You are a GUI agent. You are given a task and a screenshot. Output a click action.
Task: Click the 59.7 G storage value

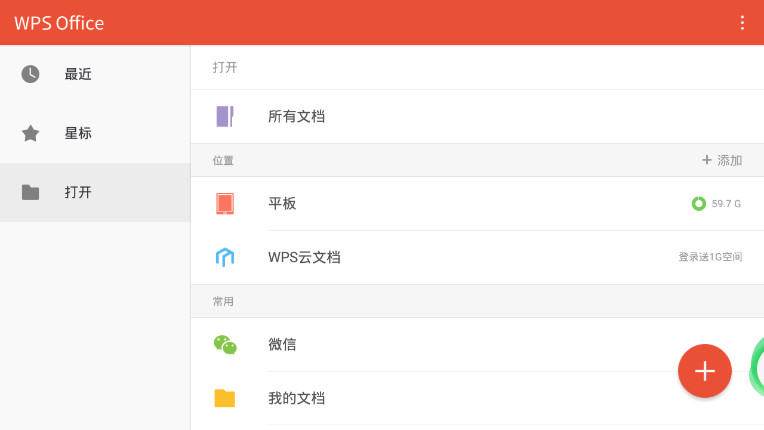[x=726, y=204]
